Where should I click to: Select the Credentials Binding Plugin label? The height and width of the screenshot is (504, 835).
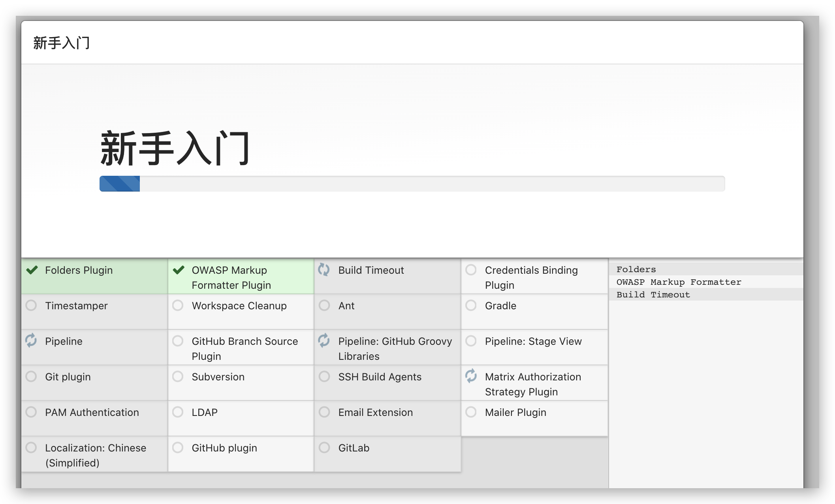click(x=531, y=278)
